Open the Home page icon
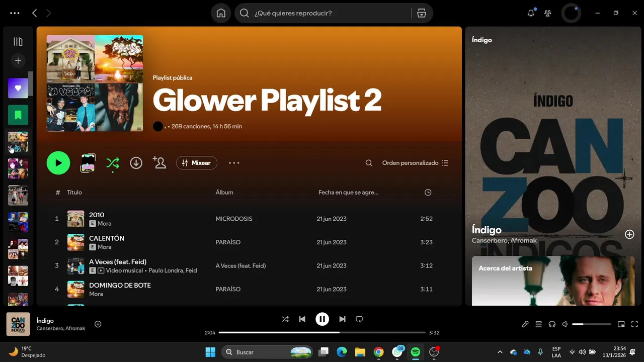The width and height of the screenshot is (644, 362). point(221,13)
